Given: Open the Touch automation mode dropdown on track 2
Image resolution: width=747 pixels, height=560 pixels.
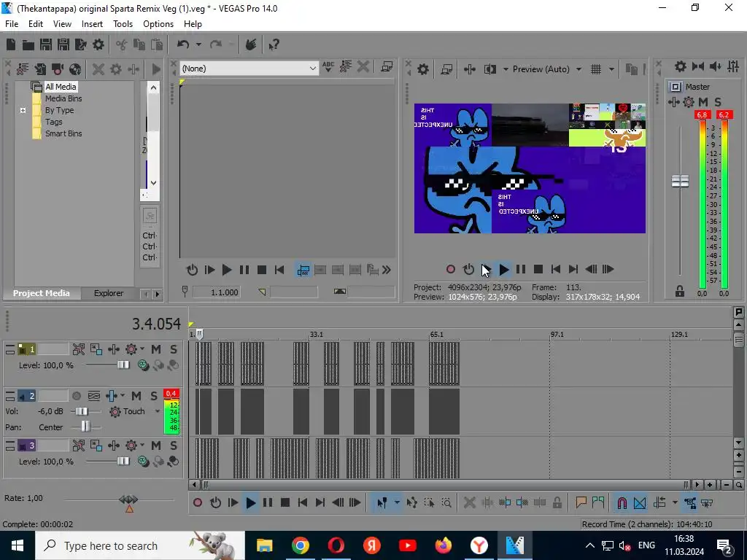Looking at the screenshot, I should click(158, 411).
